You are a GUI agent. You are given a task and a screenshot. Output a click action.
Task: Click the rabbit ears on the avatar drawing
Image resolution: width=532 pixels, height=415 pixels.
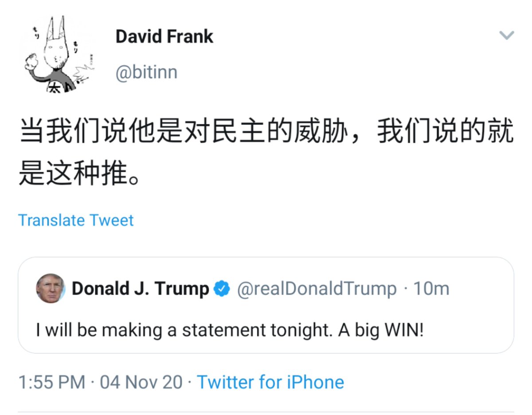point(56,28)
